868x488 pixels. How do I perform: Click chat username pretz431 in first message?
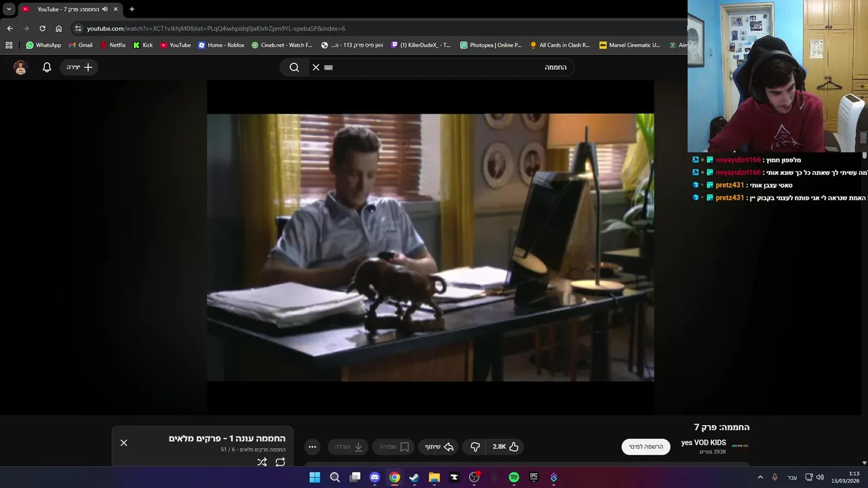[730, 185]
